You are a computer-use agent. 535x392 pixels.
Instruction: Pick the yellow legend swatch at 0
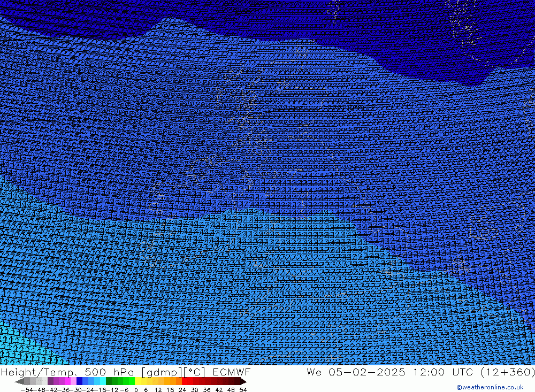tap(137, 381)
